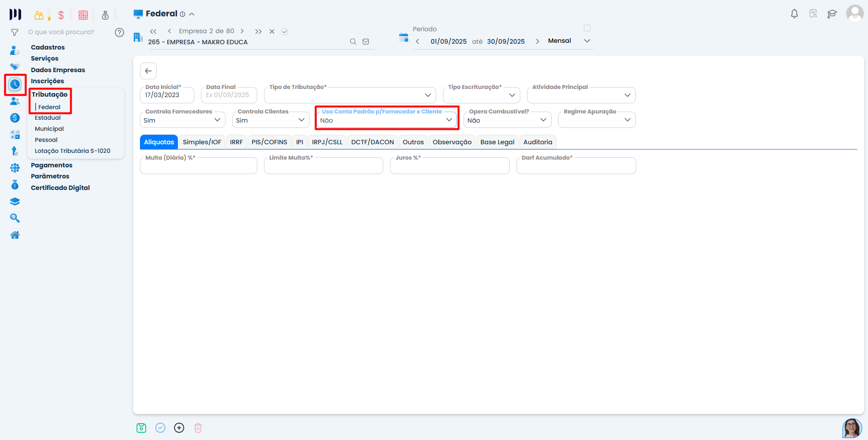Screen dimensions: 868x440
Task: Open the help question mark icon
Action: 119,32
